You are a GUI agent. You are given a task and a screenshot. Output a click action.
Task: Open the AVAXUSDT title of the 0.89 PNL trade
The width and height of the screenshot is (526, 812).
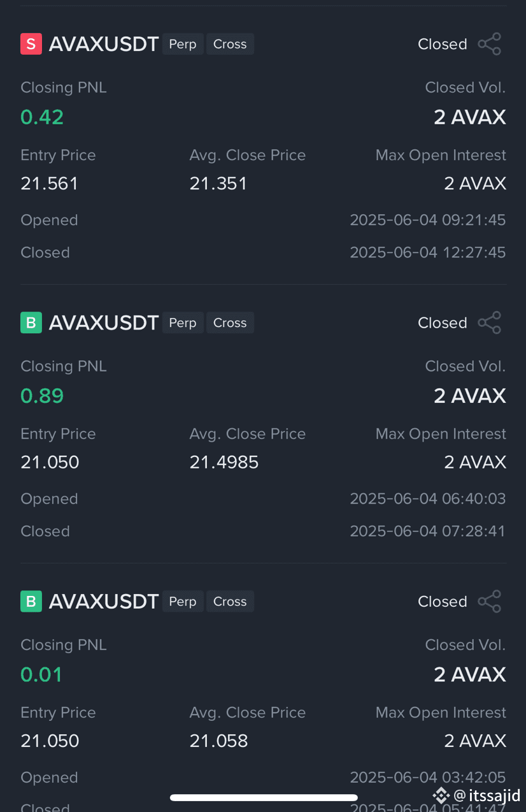coord(104,323)
